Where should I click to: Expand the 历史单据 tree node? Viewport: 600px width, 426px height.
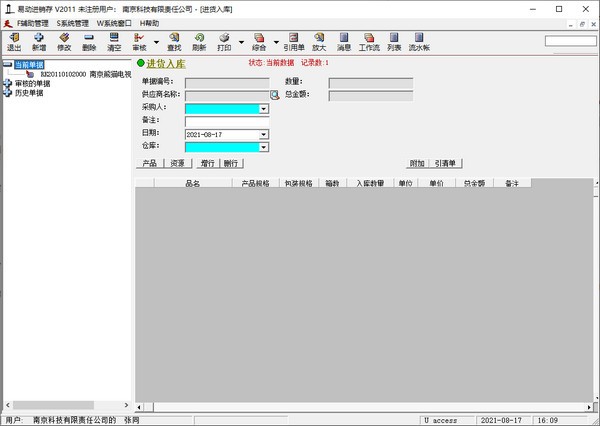(8, 92)
